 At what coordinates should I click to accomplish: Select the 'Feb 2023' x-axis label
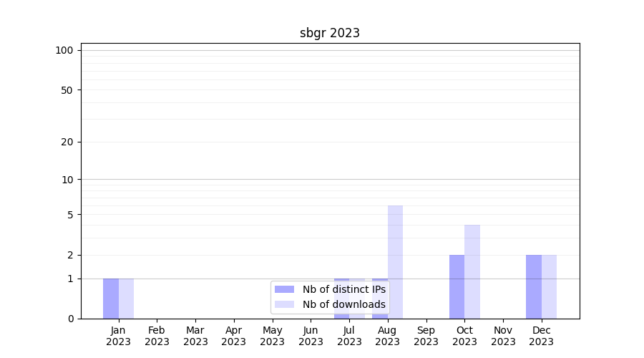click(x=157, y=336)
